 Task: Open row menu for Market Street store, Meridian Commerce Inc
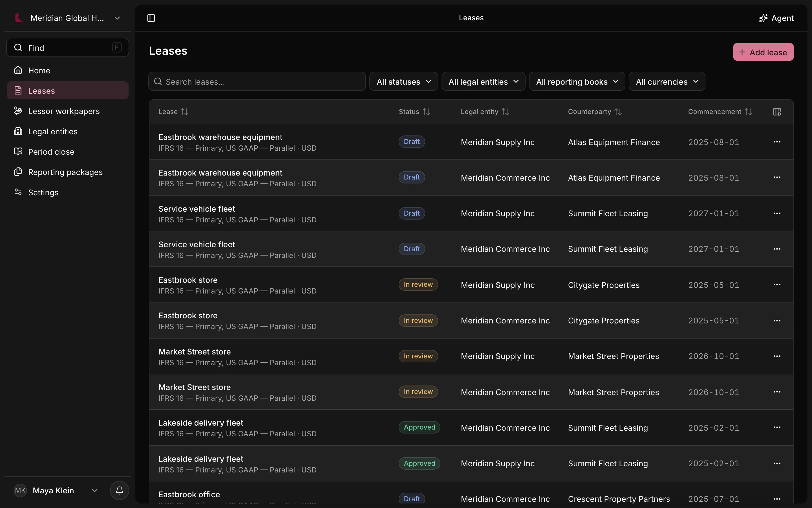pyautogui.click(x=777, y=392)
